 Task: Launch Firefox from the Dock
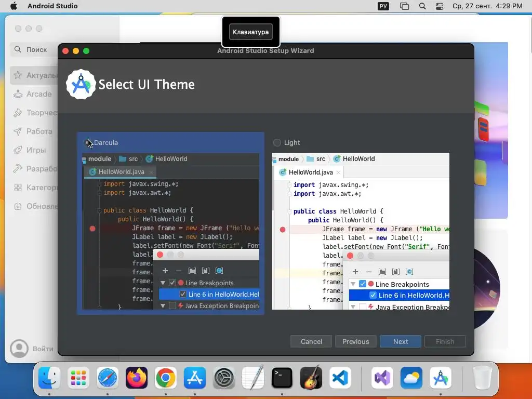coord(137,378)
